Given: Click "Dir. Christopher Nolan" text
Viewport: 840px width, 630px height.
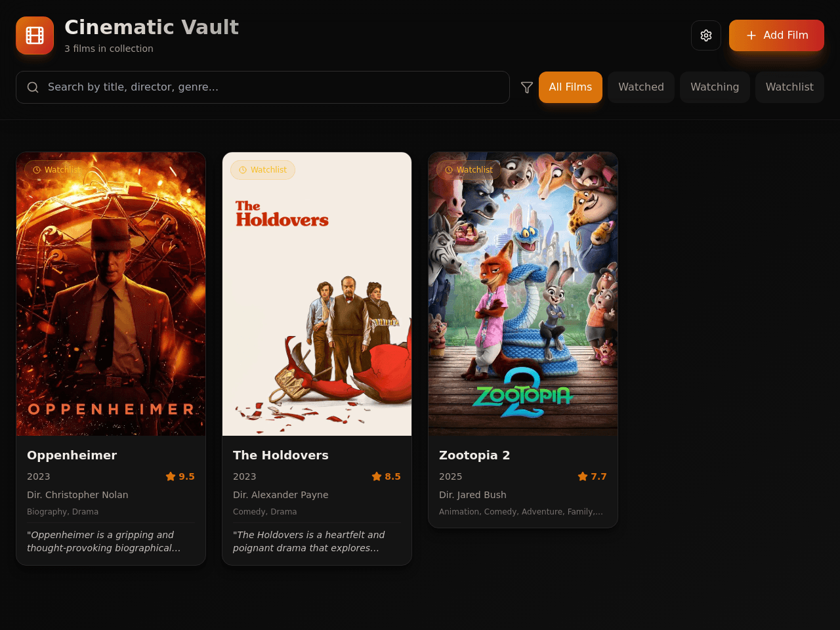Looking at the screenshot, I should pos(77,495).
